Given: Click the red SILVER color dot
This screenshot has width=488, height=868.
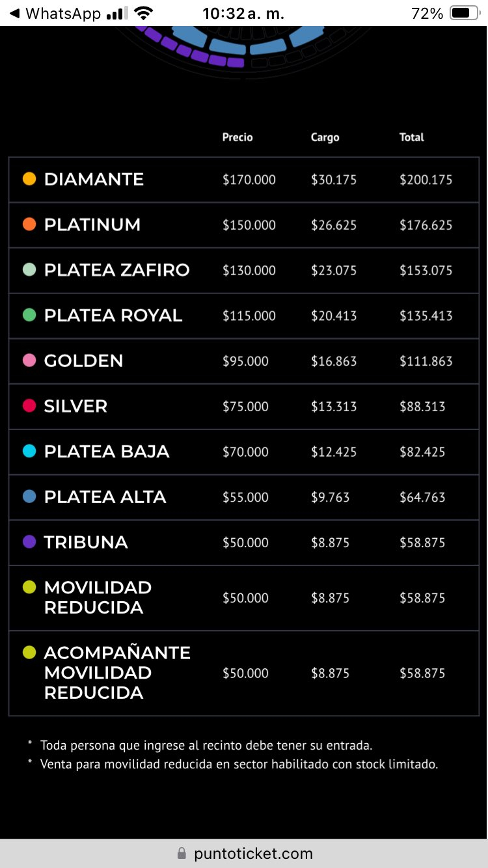Looking at the screenshot, I should tap(29, 406).
